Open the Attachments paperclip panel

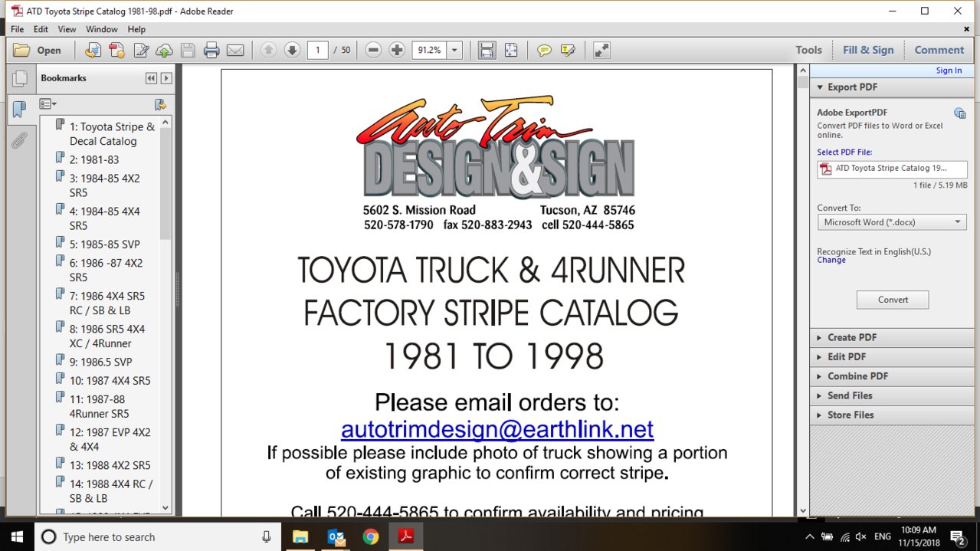click(x=19, y=140)
